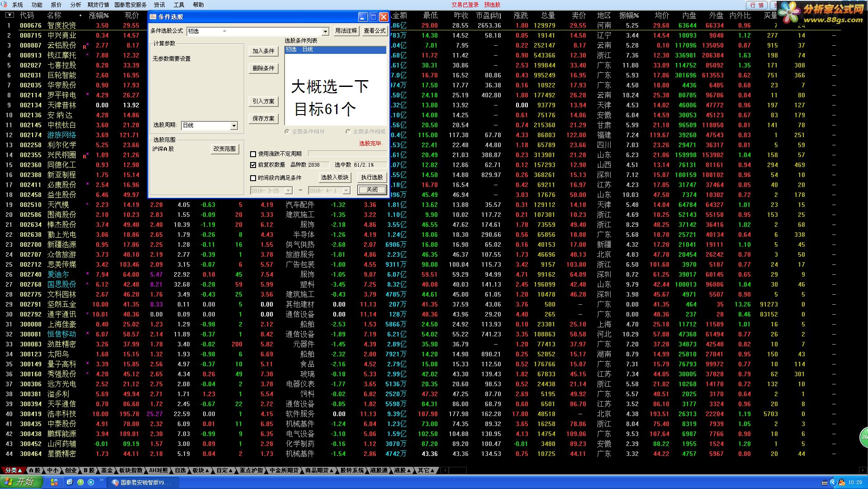868x489 pixels.
Task: Select 全部条件相或 radio button
Action: point(348,132)
